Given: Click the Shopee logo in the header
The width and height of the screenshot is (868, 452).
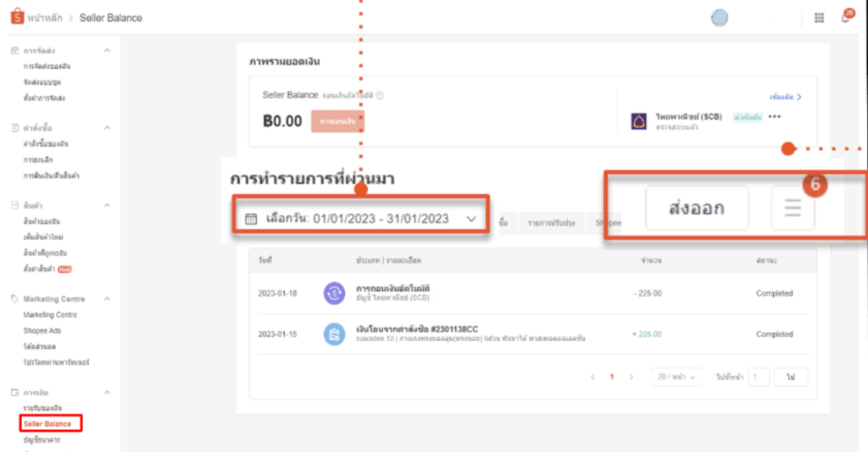Looking at the screenshot, I should 17,17.
